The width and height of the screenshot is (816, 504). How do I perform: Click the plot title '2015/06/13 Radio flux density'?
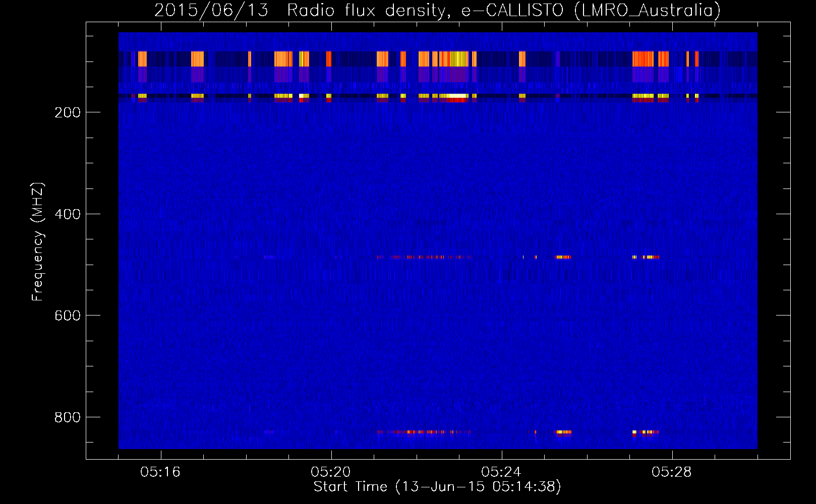302,11
